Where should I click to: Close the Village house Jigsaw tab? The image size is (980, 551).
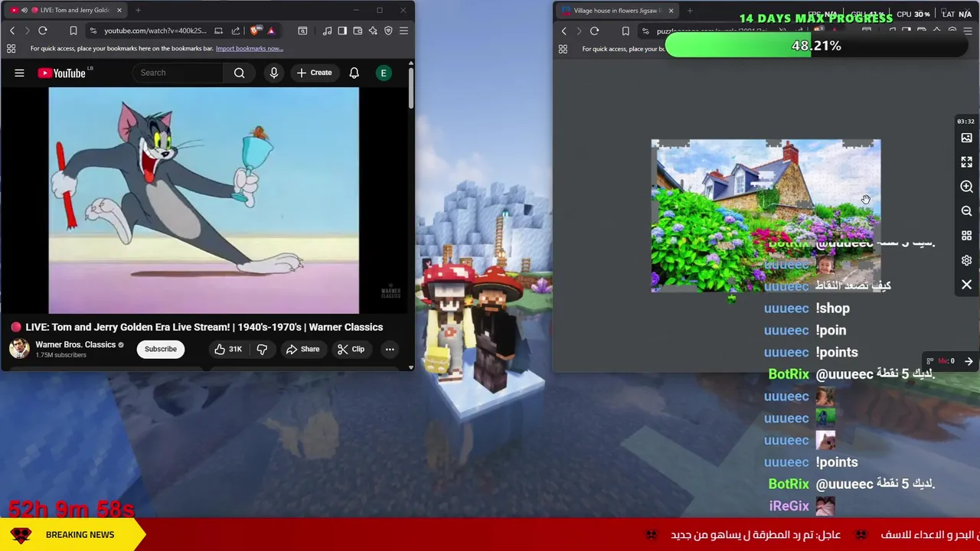tap(671, 11)
